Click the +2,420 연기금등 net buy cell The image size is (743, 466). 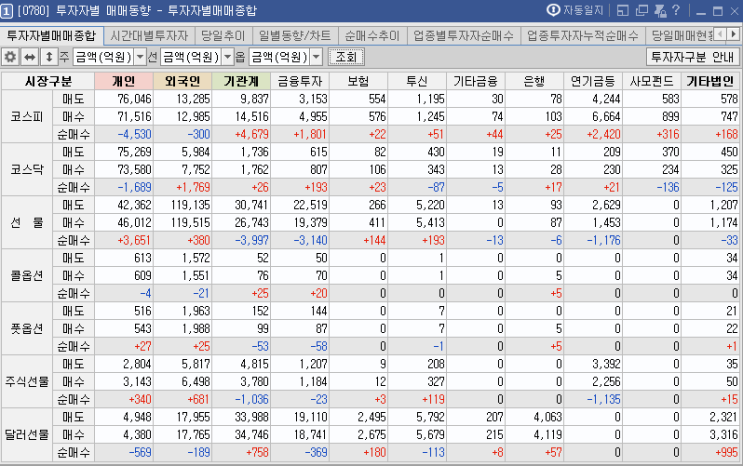tap(593, 135)
